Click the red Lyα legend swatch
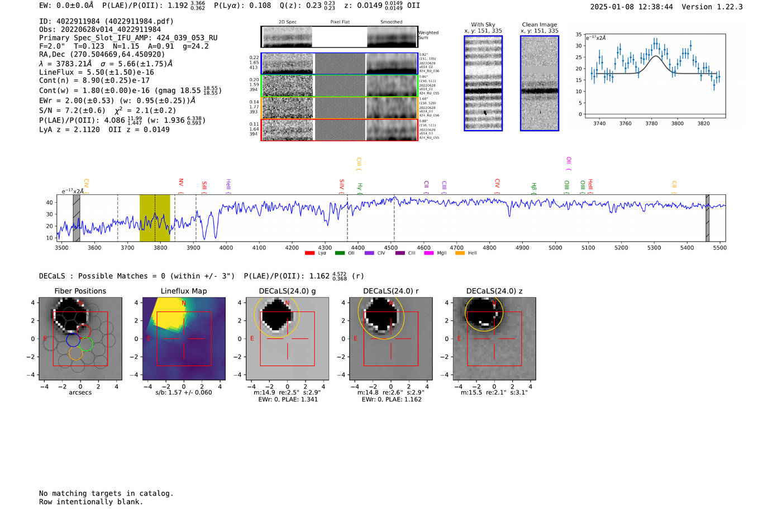Viewport: 782px width, 532px height. [x=309, y=253]
